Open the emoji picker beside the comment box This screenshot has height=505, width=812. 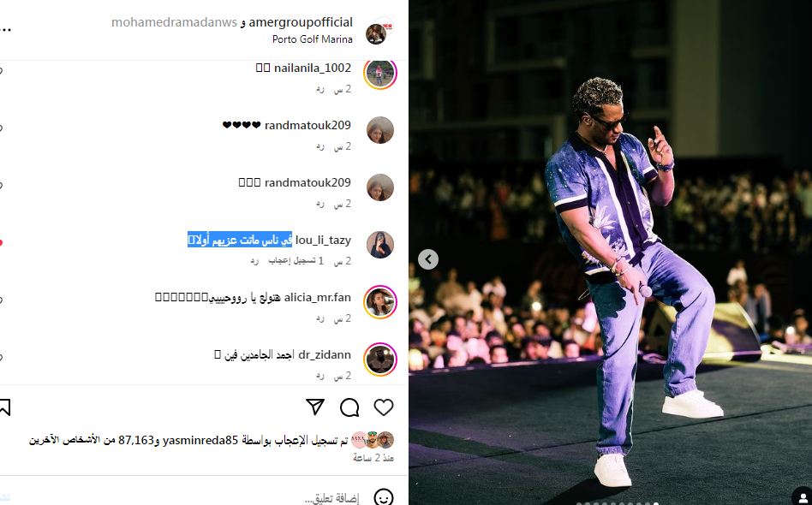click(x=383, y=498)
